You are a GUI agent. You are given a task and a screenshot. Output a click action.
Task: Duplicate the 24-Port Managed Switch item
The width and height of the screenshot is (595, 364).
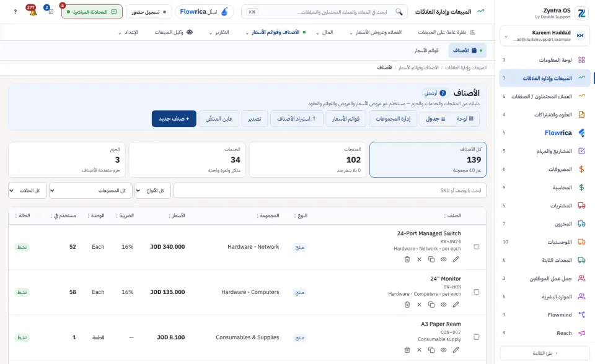431,259
